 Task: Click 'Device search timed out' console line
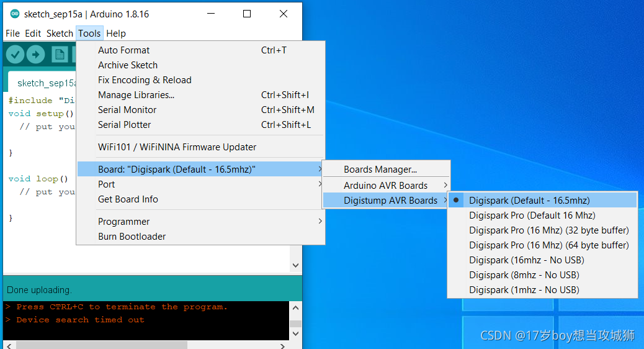(x=80, y=320)
